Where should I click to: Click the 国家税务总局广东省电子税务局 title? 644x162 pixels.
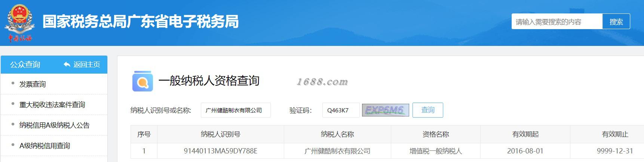[141, 22]
